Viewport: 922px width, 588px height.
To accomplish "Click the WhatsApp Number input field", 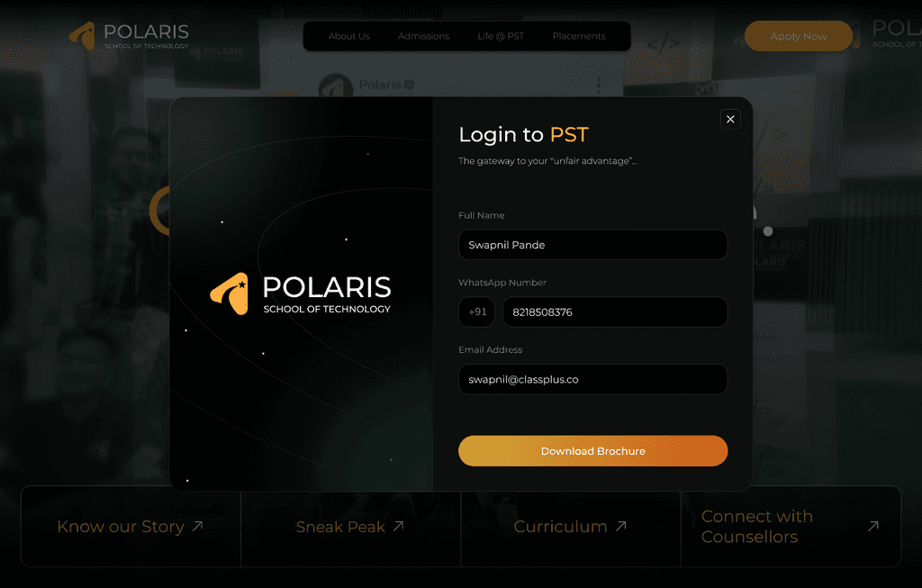I will (615, 312).
